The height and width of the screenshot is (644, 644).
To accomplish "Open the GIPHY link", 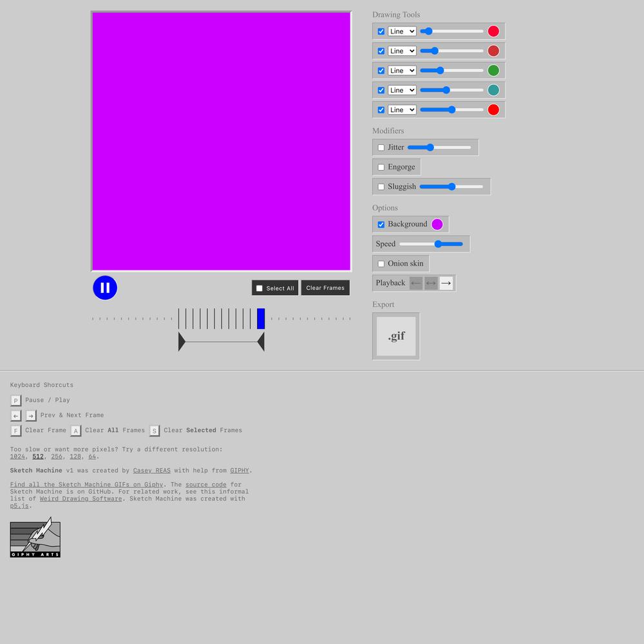I will tap(240, 471).
